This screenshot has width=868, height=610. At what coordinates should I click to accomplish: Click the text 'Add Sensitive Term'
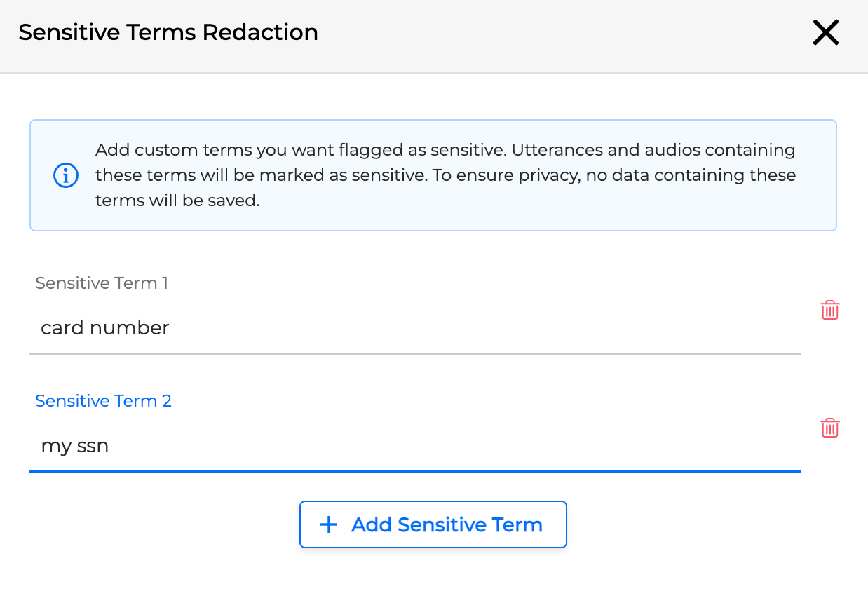pos(446,524)
